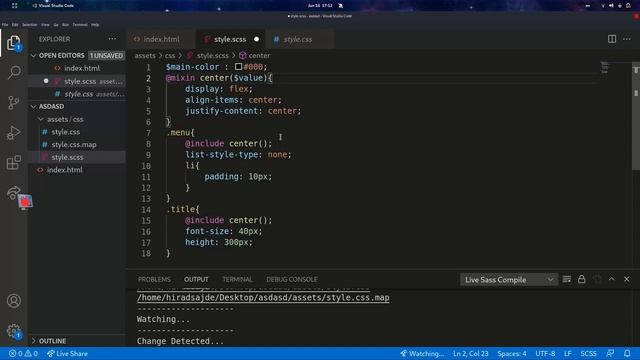Open the Extensions view
The image size is (640, 360).
13,162
